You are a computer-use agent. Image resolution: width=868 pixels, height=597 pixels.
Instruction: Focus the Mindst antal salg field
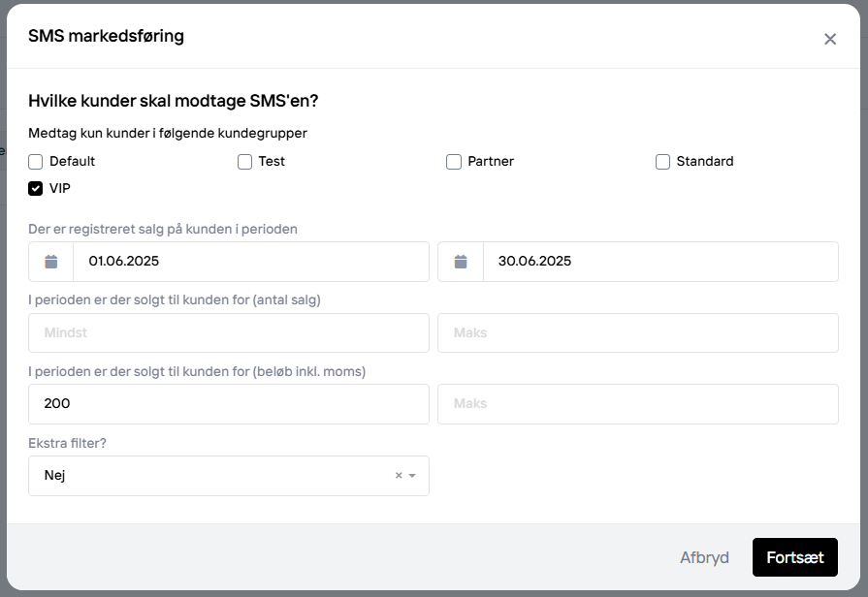229,333
